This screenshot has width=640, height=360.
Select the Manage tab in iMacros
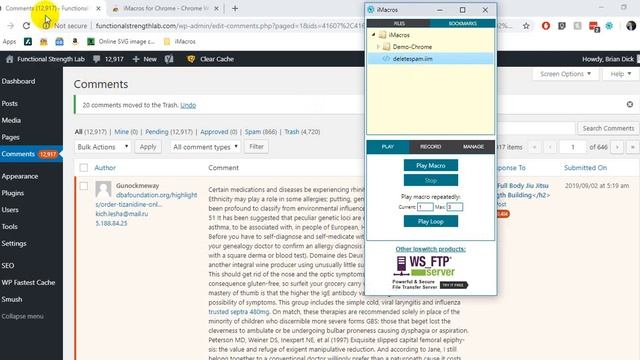(473, 147)
